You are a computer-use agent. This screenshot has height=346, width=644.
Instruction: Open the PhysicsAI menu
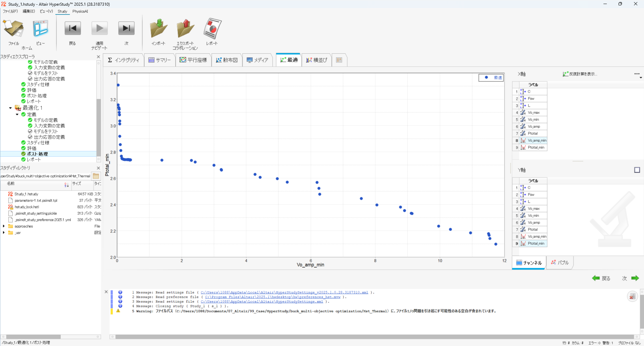click(80, 11)
